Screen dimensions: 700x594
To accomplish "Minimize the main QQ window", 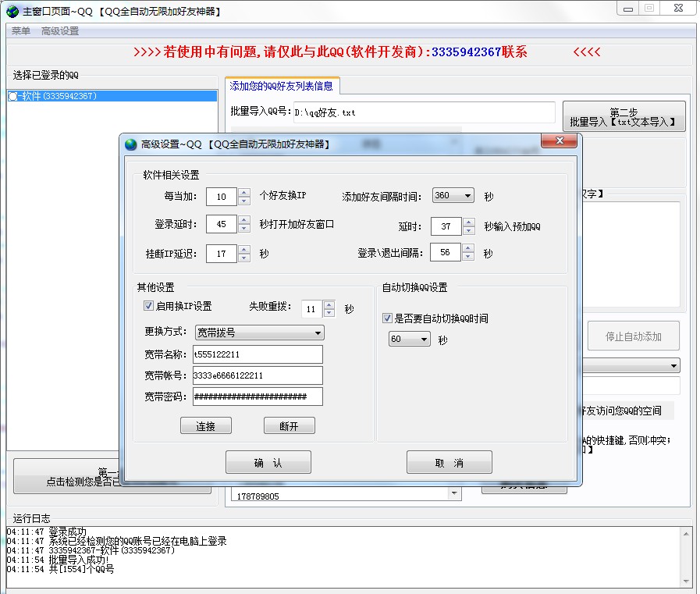I will coord(627,9).
